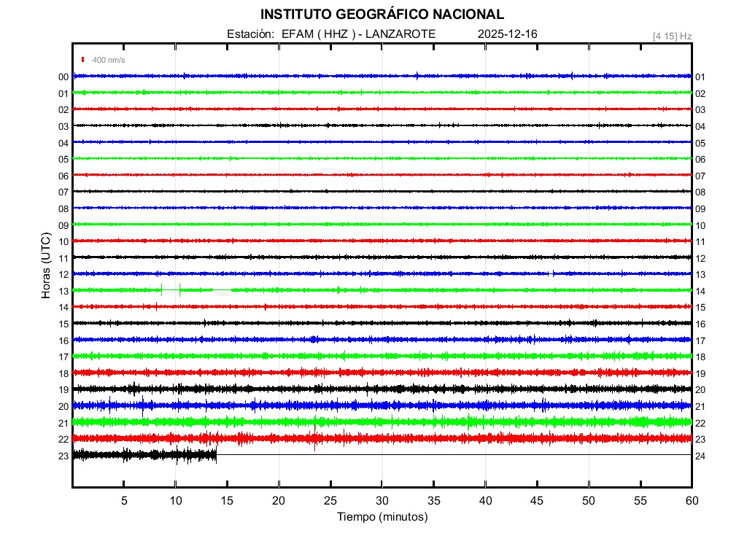Click the end of the hour 23 black waveform
This screenshot has height=560, width=747.
click(x=216, y=454)
